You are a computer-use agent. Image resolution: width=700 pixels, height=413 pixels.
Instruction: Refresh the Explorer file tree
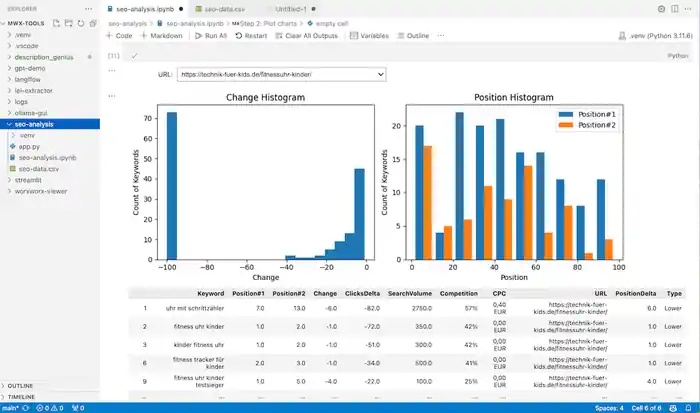coord(81,23)
